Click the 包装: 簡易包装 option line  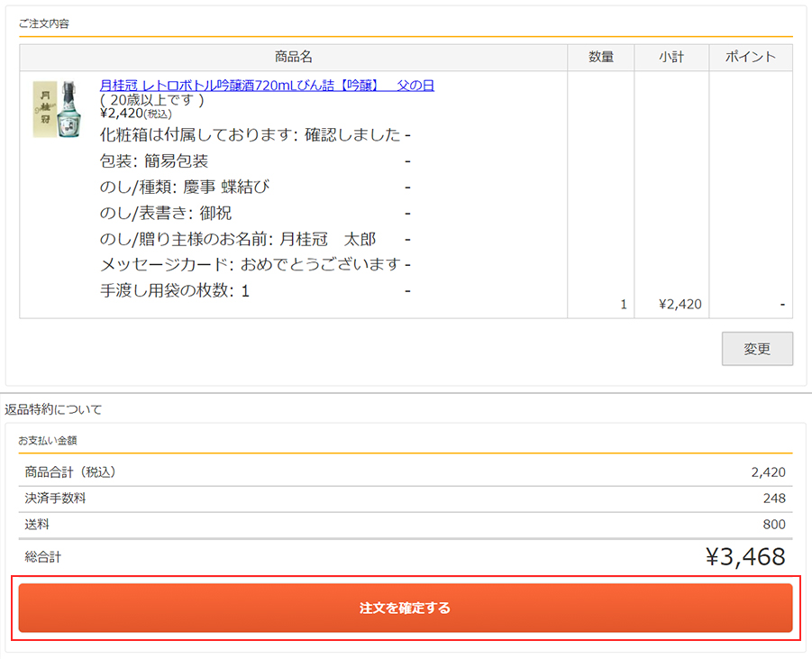pyautogui.click(x=154, y=161)
